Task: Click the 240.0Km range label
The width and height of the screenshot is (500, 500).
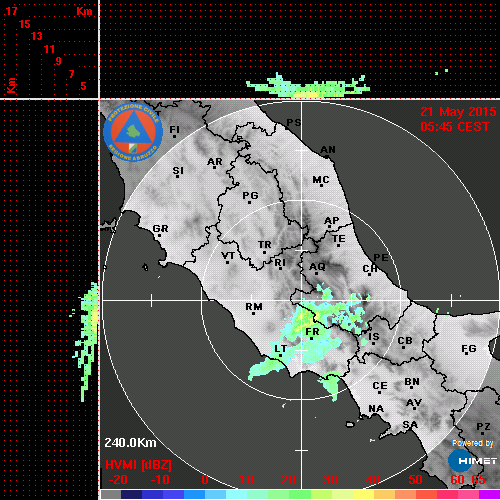Action: (x=130, y=443)
